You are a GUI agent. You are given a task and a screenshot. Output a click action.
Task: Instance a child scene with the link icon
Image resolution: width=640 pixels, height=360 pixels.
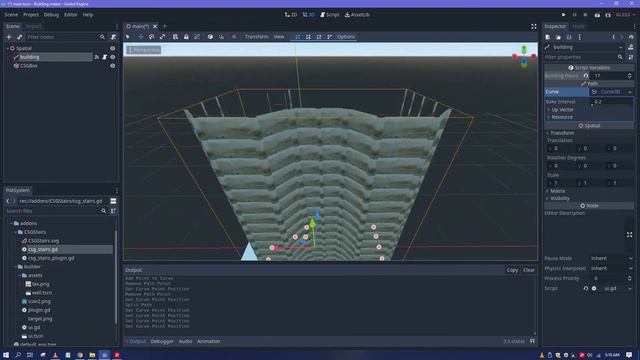(x=19, y=37)
